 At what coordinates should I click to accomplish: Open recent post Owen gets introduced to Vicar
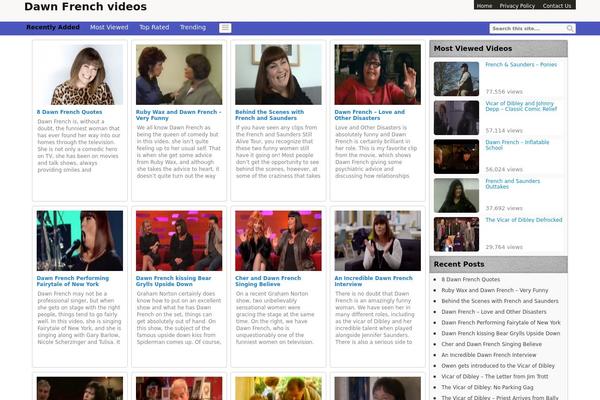[498, 366]
